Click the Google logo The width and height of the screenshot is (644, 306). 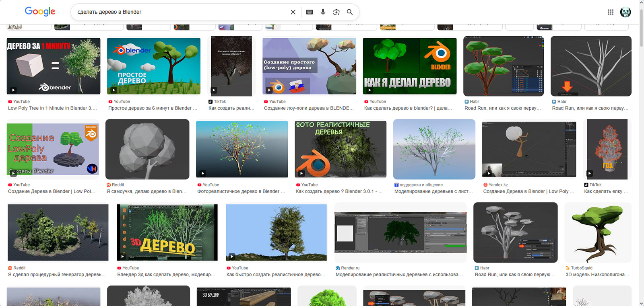40,12
